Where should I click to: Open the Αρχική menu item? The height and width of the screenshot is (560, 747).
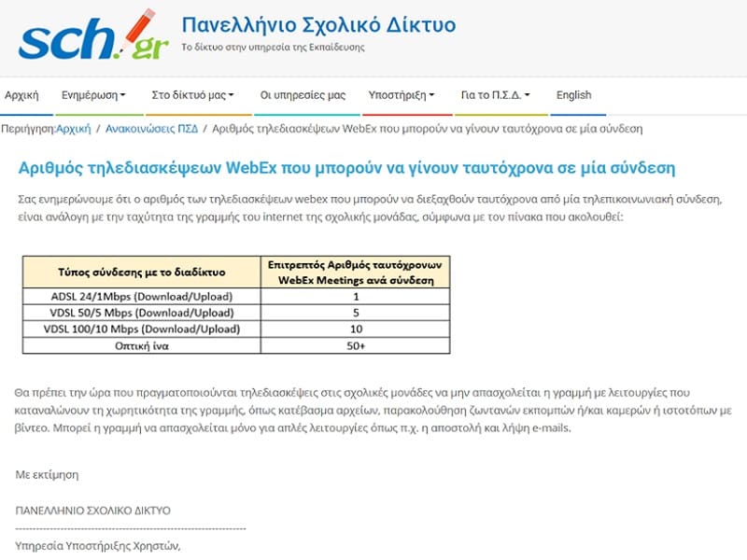[21, 95]
